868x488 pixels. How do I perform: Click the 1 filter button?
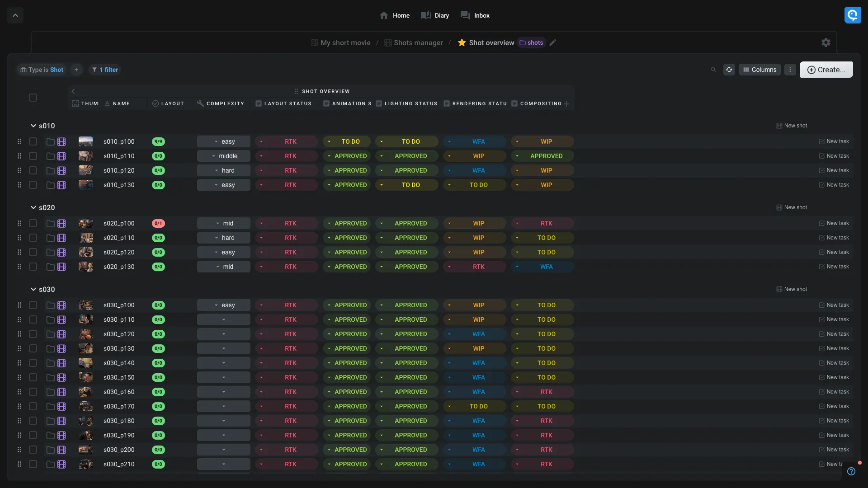point(105,70)
